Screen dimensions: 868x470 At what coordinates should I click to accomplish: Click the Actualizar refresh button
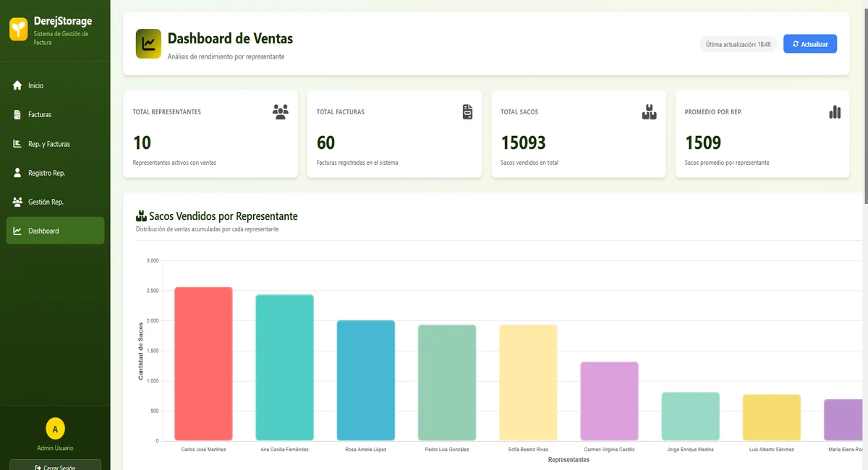click(810, 44)
